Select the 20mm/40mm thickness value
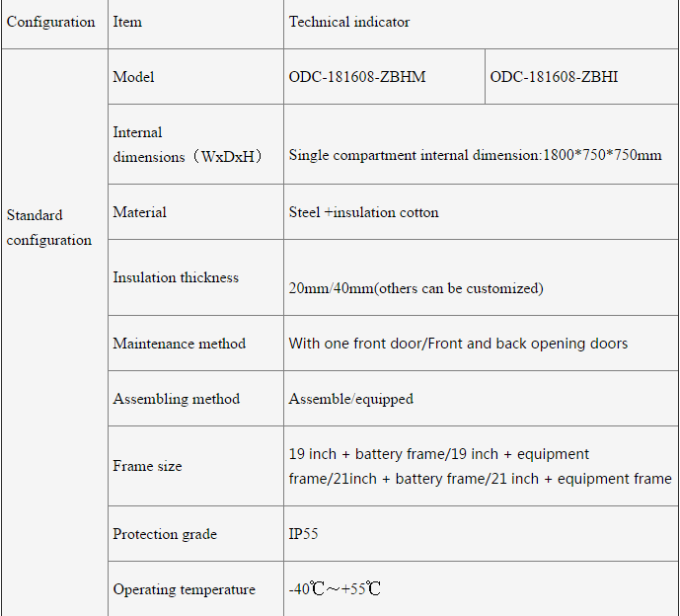The image size is (680, 616). [x=416, y=288]
